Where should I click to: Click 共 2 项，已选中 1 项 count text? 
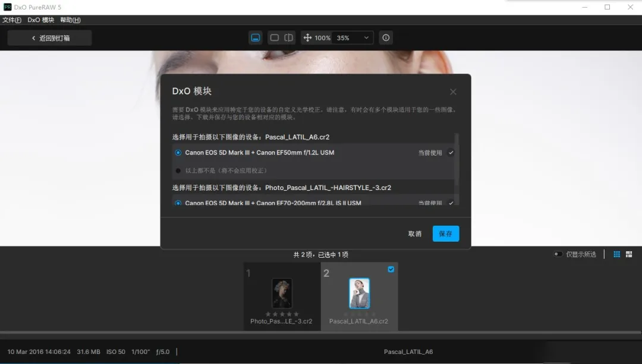coord(320,255)
